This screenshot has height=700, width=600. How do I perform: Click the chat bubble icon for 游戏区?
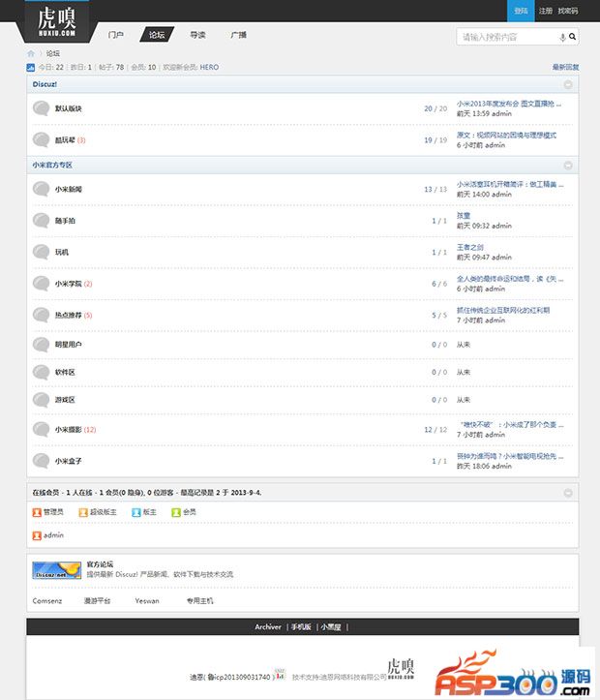41,400
